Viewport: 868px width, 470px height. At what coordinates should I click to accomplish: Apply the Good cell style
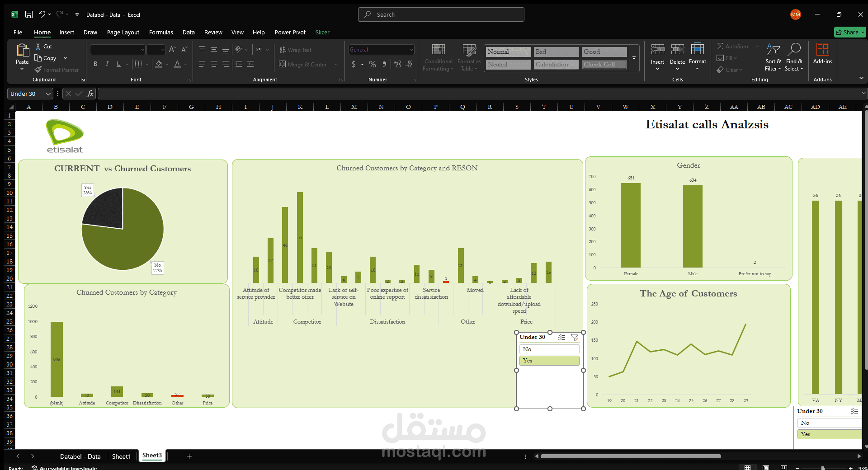(x=604, y=52)
